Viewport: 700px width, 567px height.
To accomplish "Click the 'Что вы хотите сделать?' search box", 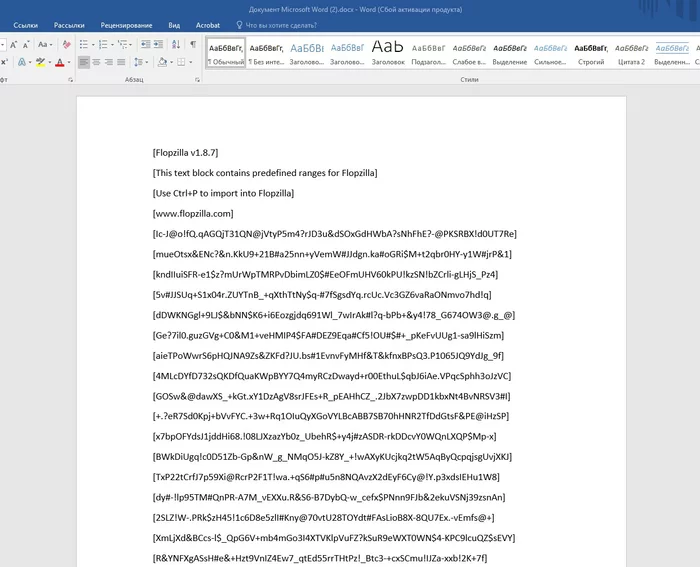I will pos(281,25).
